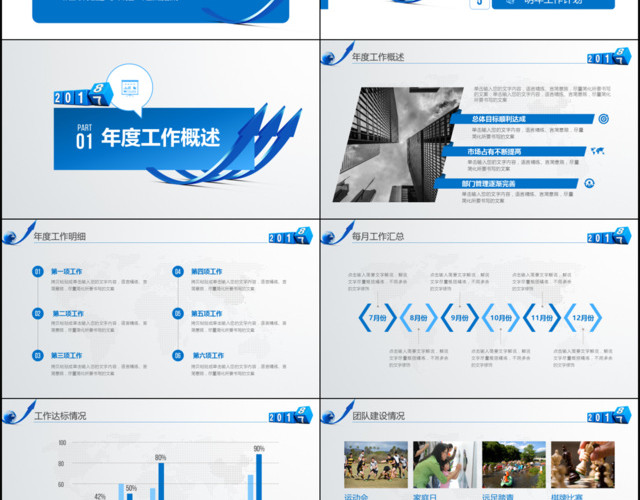
Task: Click the 第二项工作 heading
Action: (x=68, y=313)
